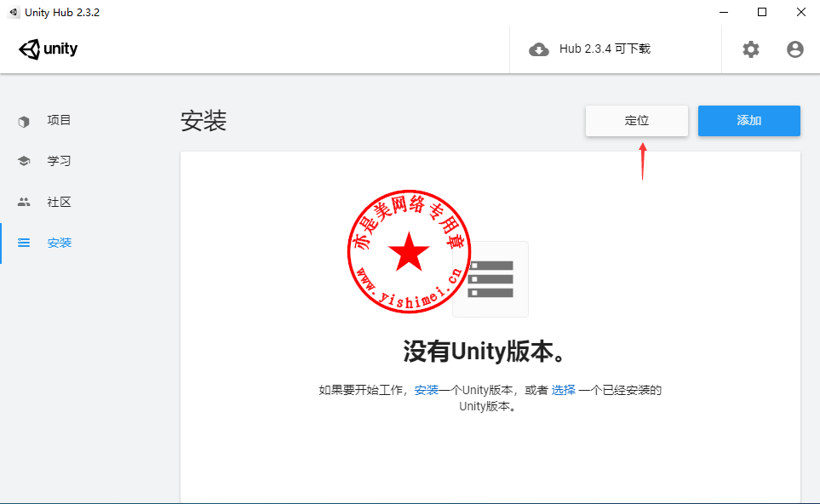Click the blue 添加 button
The width and height of the screenshot is (820, 504).
point(748,121)
